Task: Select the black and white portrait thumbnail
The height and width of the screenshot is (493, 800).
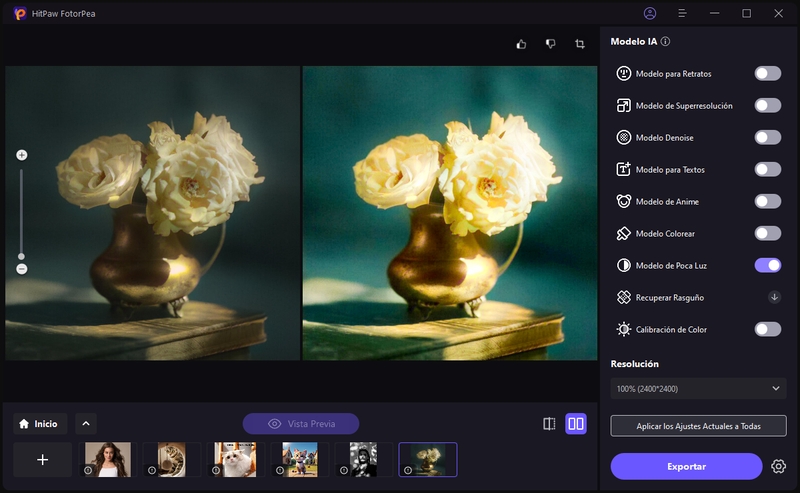Action: point(363,460)
